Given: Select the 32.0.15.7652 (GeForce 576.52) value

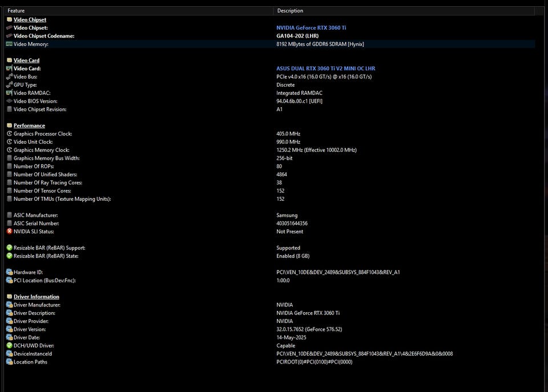Looking at the screenshot, I should point(309,329).
